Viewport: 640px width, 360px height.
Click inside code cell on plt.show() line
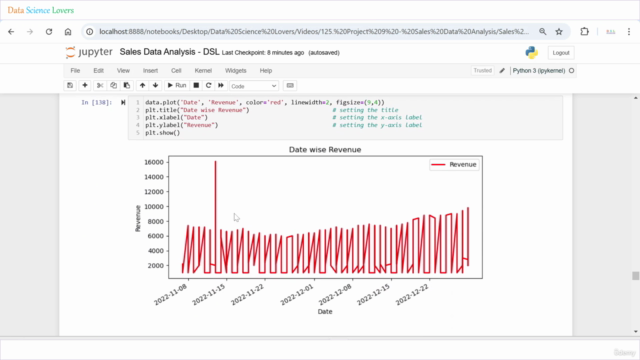(162, 133)
